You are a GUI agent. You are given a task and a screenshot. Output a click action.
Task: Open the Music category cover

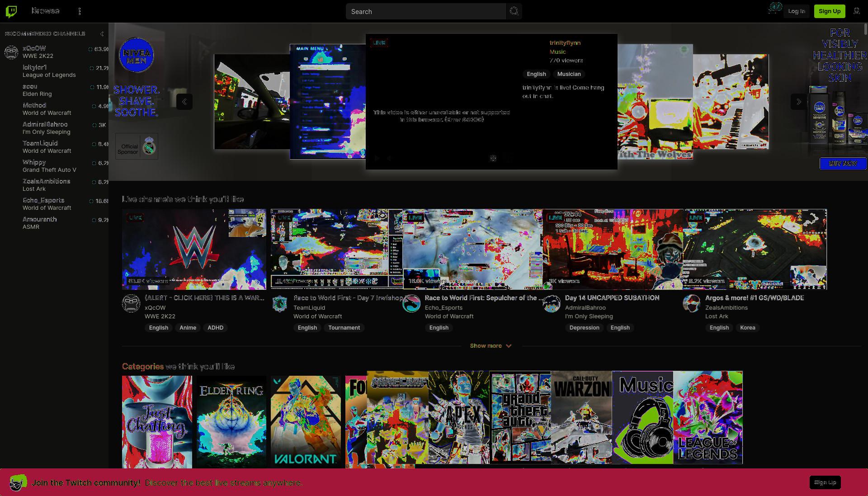(x=642, y=418)
